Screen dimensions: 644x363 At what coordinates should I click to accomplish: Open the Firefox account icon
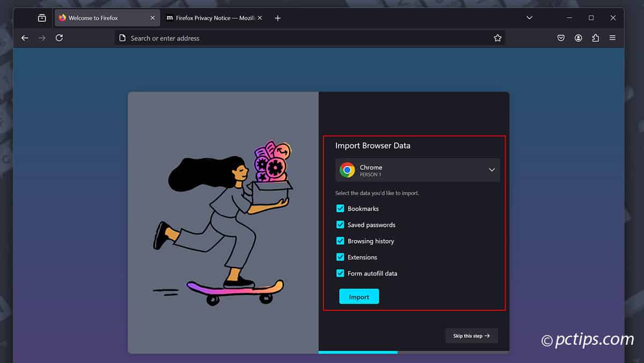click(x=578, y=38)
